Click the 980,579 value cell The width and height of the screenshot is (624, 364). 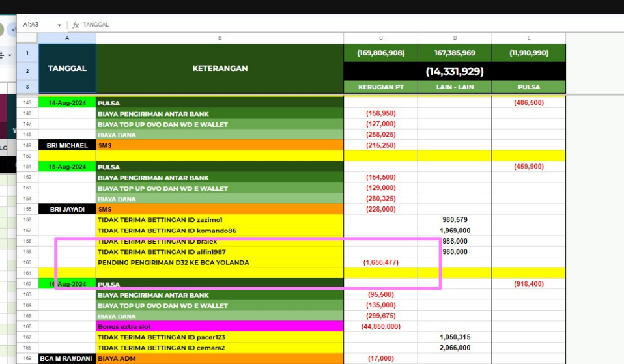click(455, 220)
